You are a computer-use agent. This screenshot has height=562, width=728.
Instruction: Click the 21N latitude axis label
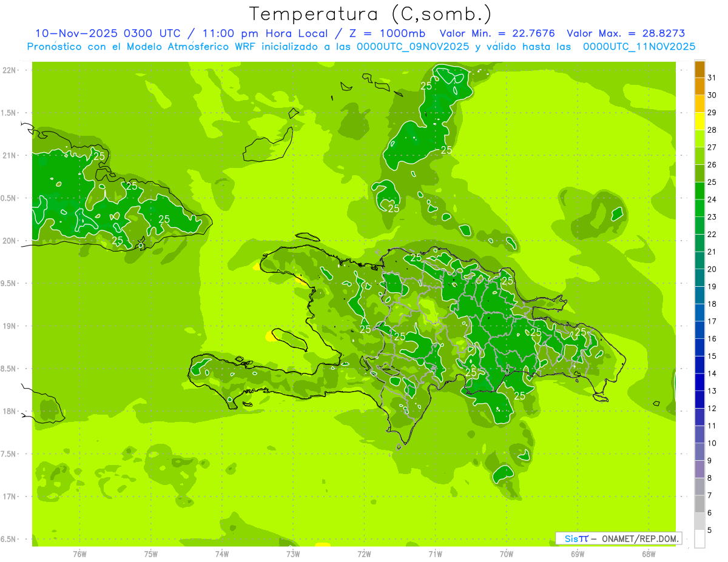(9, 156)
